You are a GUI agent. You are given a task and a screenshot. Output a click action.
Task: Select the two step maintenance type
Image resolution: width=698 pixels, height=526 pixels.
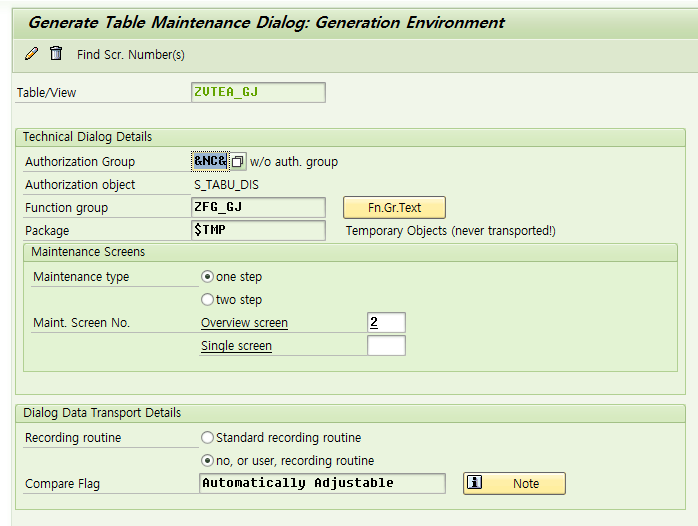pyautogui.click(x=207, y=299)
